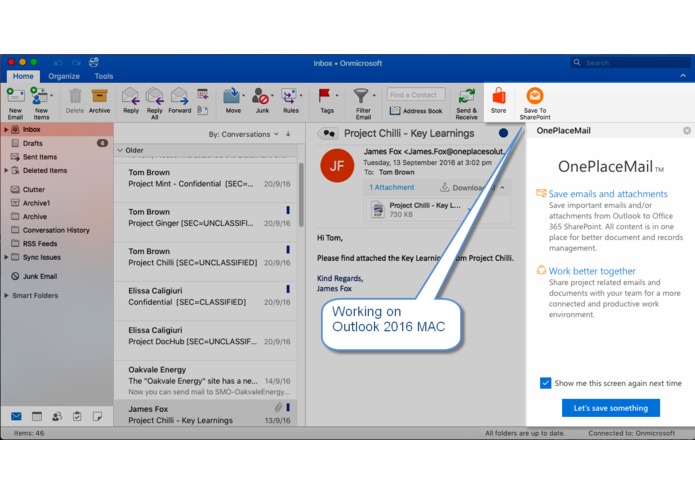Open the Tags dropdown arrow
This screenshot has width=695, height=494.
[x=337, y=96]
